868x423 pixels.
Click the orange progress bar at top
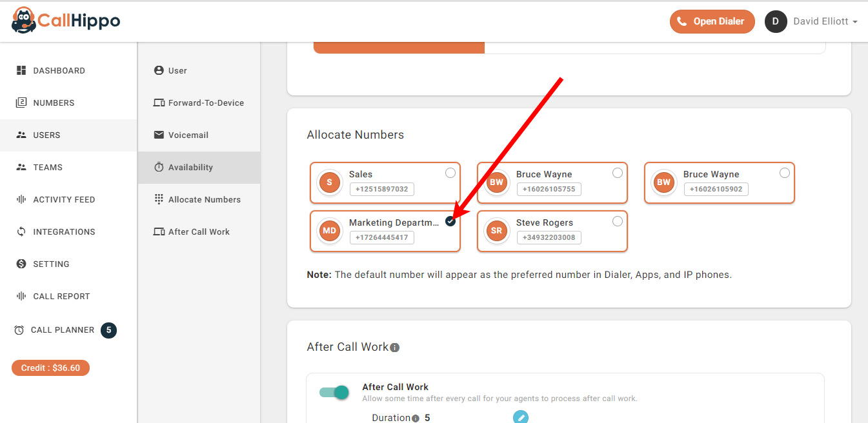[399, 48]
